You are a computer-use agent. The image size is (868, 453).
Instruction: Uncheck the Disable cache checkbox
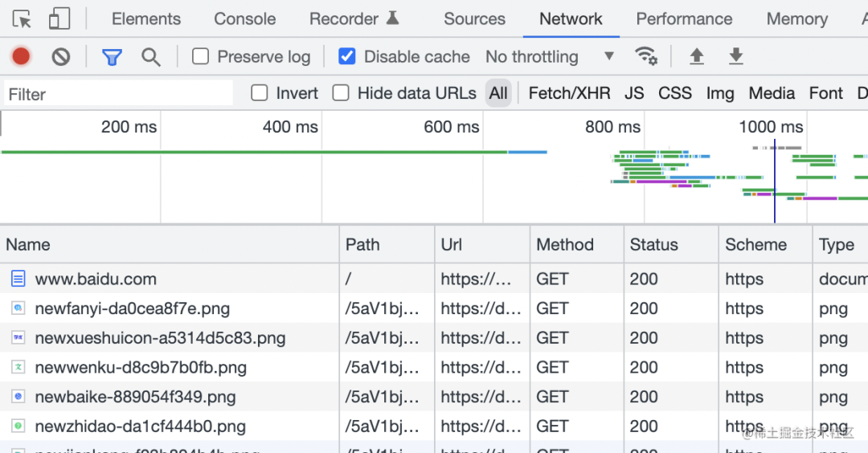(x=347, y=56)
